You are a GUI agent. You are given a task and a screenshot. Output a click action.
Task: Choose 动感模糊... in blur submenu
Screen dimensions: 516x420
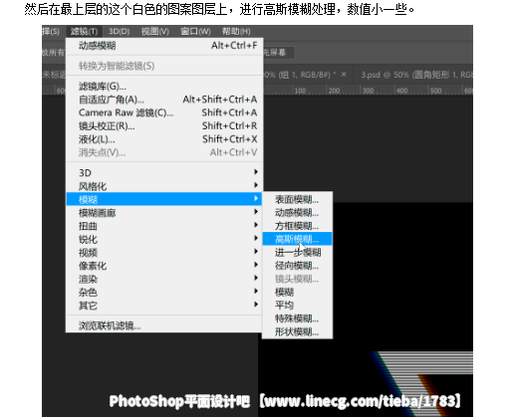pos(297,213)
